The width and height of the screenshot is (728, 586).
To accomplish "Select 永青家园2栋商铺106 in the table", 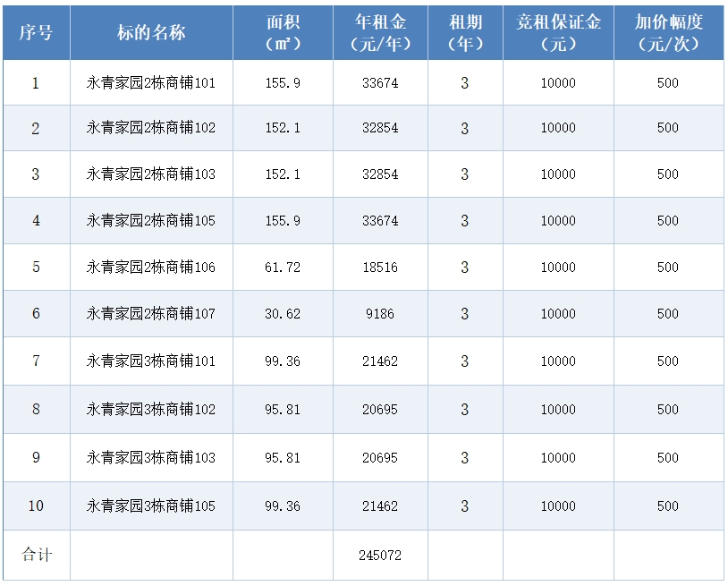I will [151, 268].
